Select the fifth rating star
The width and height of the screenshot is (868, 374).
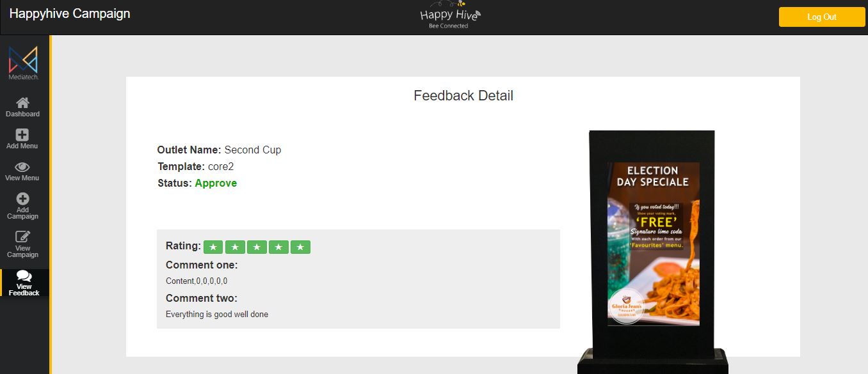pyautogui.click(x=300, y=247)
